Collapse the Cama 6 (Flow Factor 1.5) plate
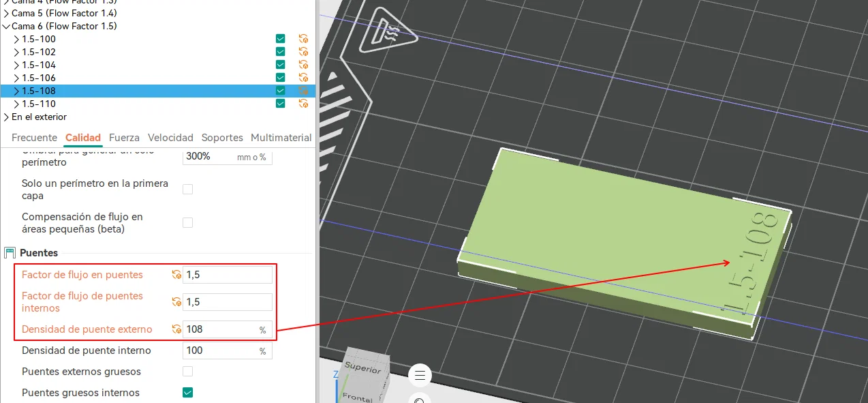 click(6, 26)
